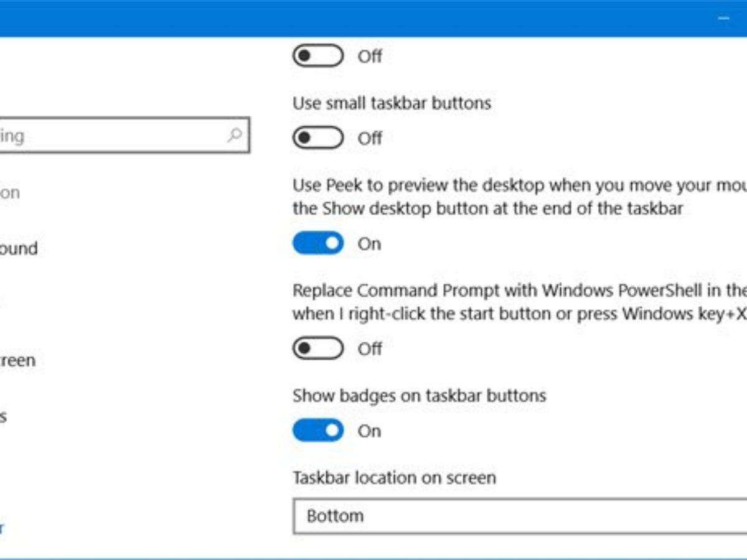Go to Lock screen in the sidebar
The height and width of the screenshot is (560, 747).
pos(17,360)
